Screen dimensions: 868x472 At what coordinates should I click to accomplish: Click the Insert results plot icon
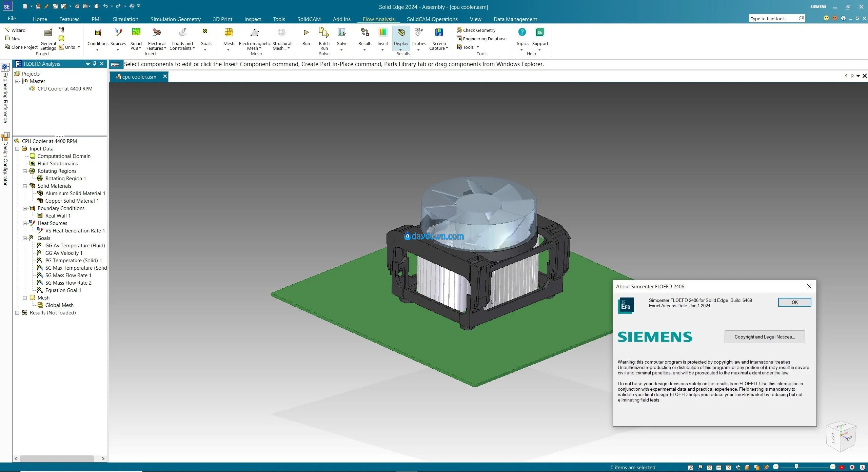[x=383, y=33]
